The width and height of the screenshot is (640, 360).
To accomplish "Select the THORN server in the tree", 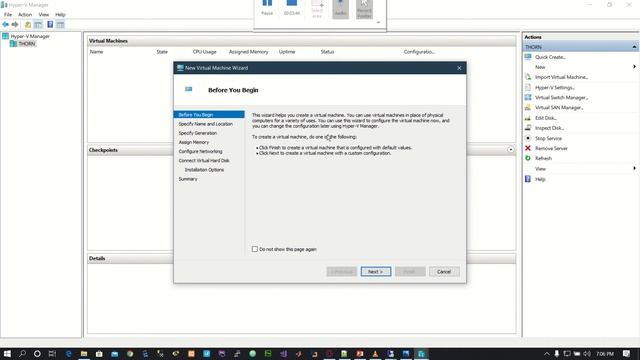I will click(x=27, y=44).
